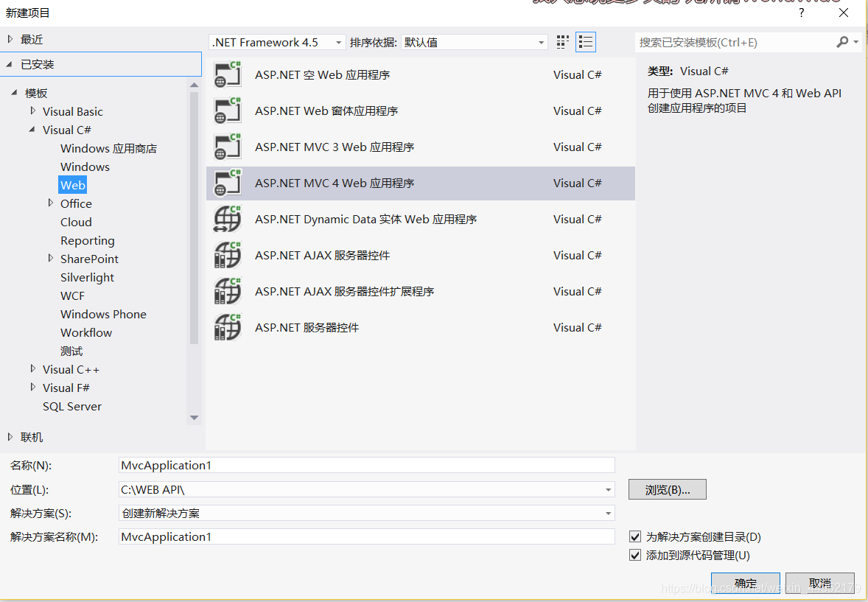This screenshot has width=868, height=602.
Task: Expand the Office node
Action: click(x=50, y=203)
